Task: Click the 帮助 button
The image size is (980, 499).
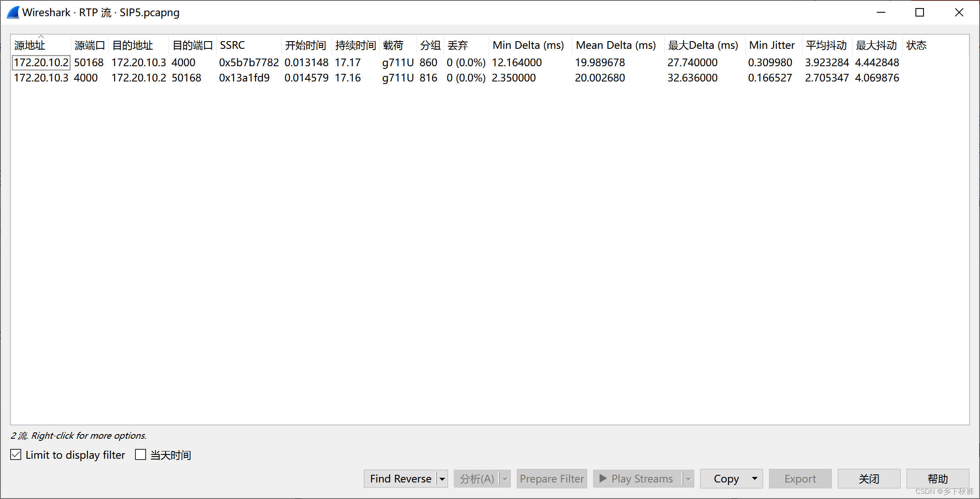Action: (938, 478)
